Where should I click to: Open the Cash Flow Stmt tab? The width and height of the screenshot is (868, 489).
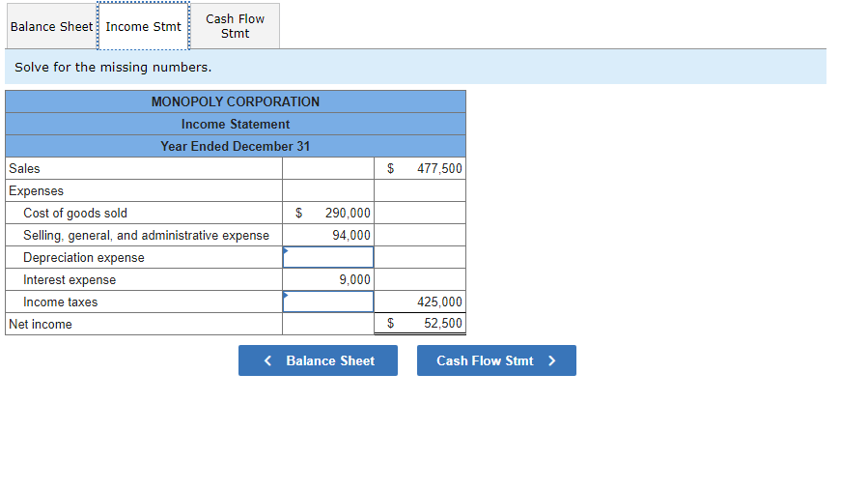click(x=236, y=26)
